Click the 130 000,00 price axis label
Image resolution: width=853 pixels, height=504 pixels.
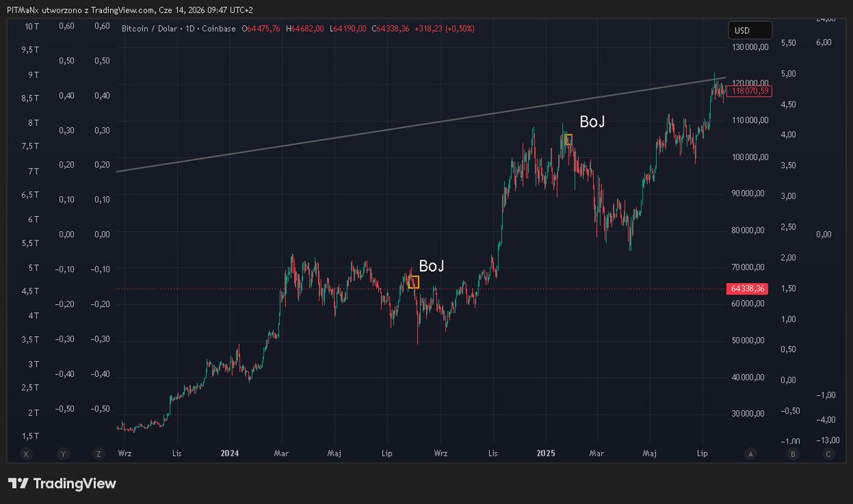pos(749,47)
